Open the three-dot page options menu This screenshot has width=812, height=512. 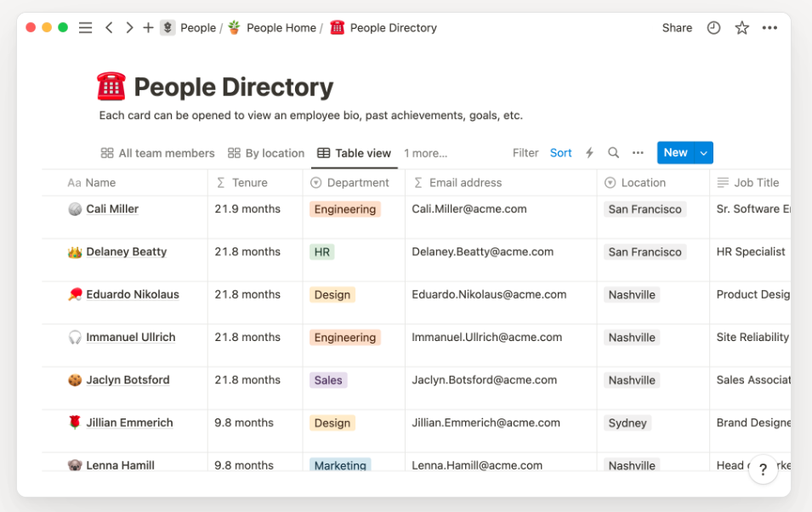click(x=769, y=28)
